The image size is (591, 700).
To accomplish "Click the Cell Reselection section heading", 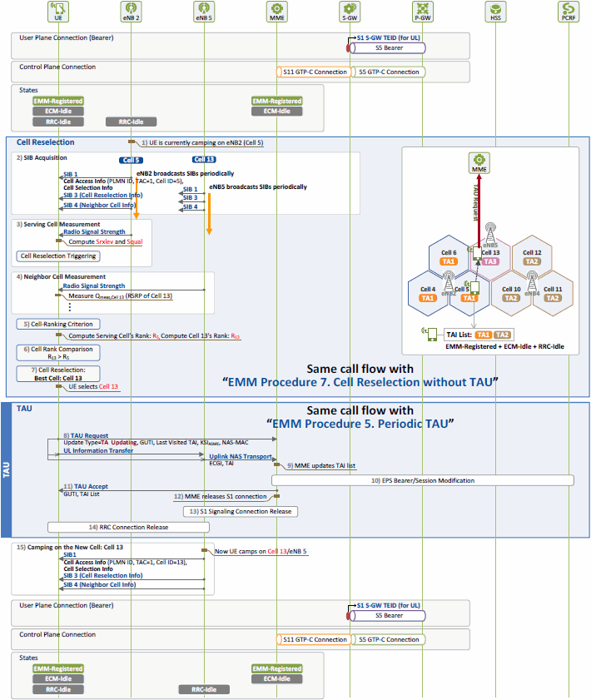I will (x=46, y=142).
